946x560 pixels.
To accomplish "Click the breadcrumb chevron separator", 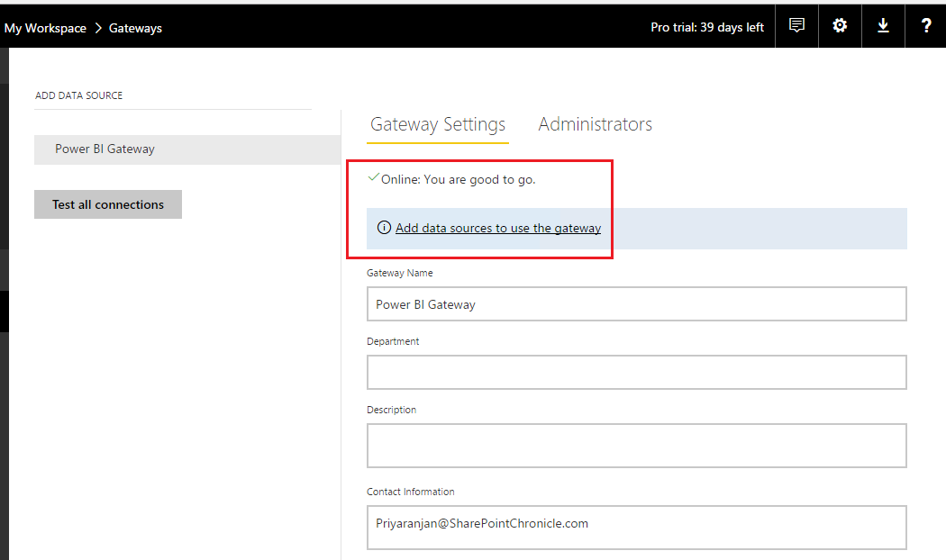I will (98, 28).
